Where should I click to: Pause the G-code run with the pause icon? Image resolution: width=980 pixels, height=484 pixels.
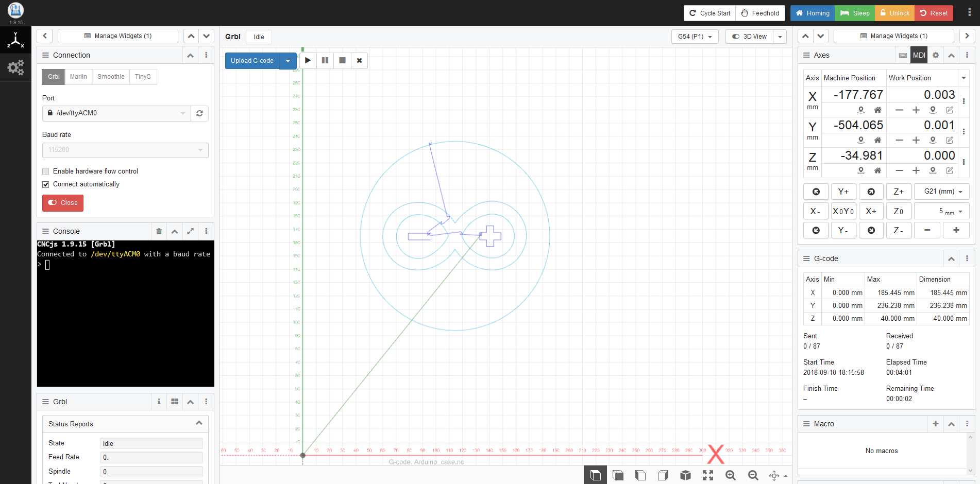(325, 60)
